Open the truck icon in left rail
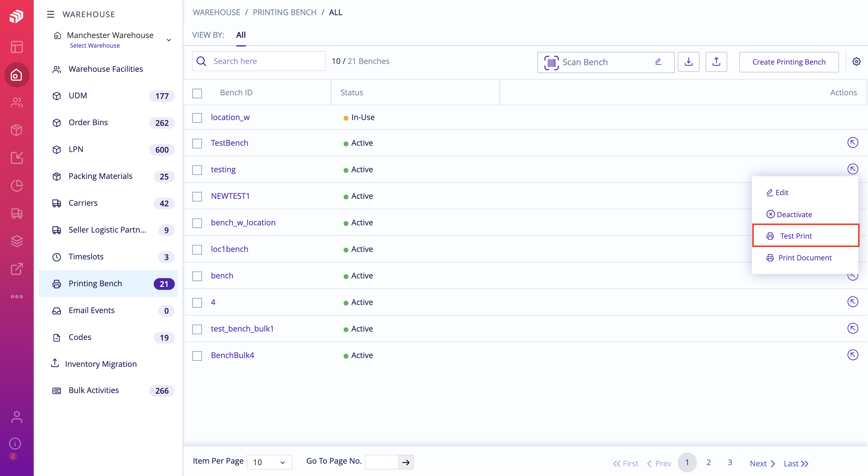 pos(17,213)
